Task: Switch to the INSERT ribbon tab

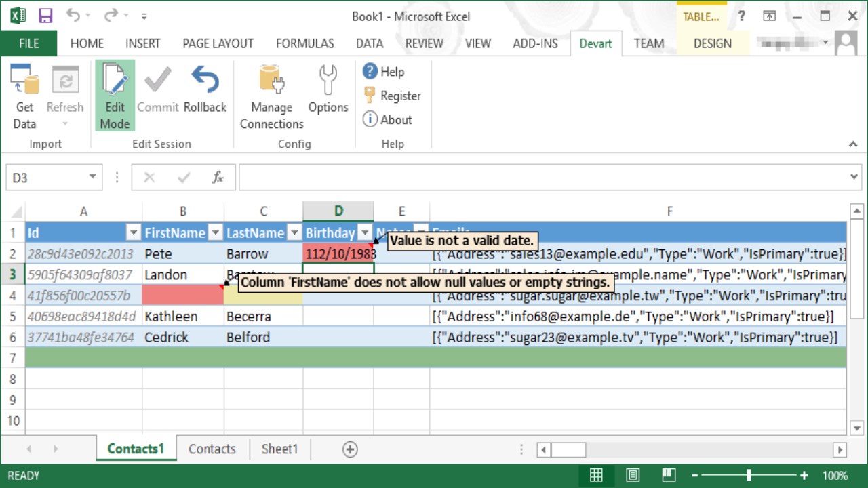Action: tap(142, 43)
